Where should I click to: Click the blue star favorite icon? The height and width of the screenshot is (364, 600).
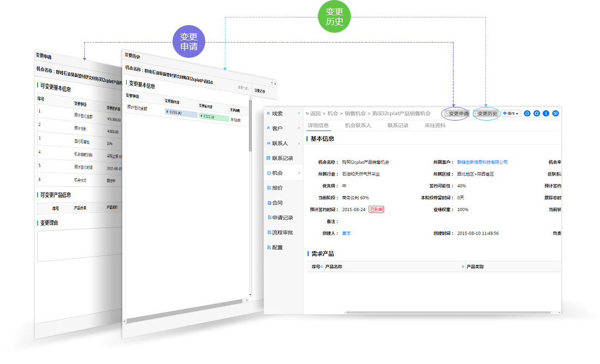[537, 114]
